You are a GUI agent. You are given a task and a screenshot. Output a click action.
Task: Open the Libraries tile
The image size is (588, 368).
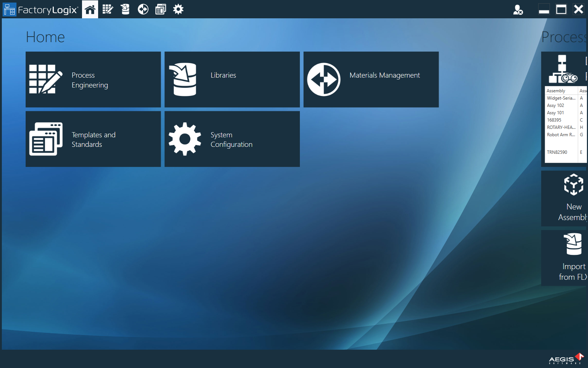point(232,79)
